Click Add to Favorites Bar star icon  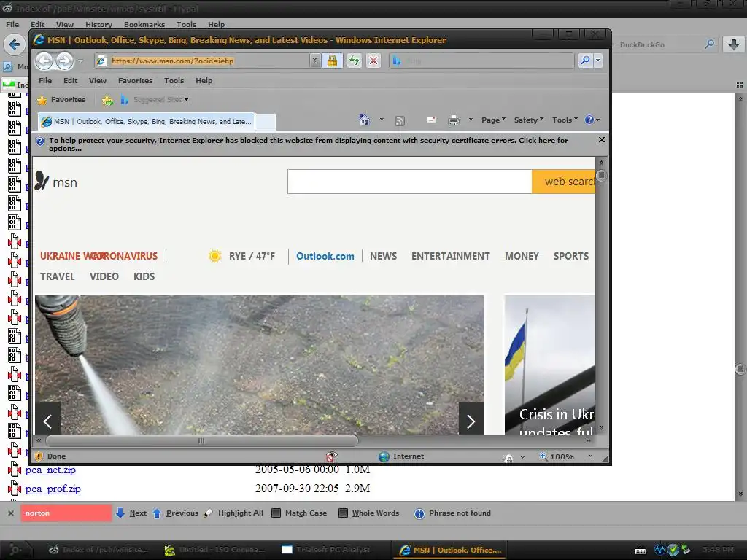pyautogui.click(x=108, y=100)
